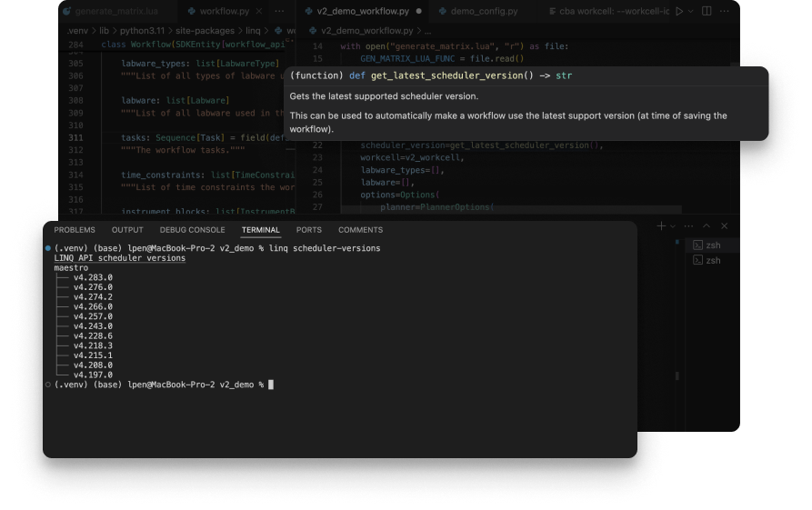Click linq breadcrumb segment
Viewport: 812px width, 510px height.
click(x=253, y=31)
